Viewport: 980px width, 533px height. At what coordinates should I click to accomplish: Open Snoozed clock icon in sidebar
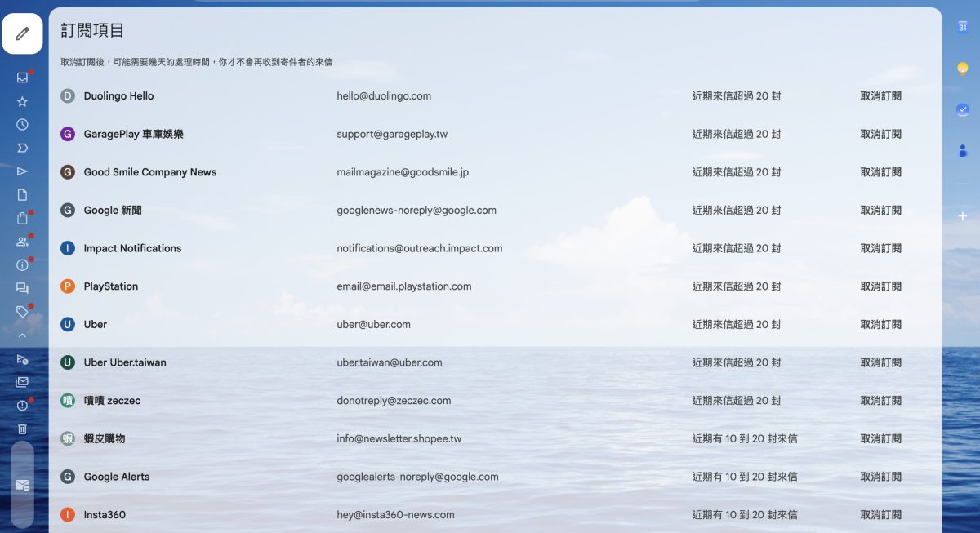coord(22,125)
